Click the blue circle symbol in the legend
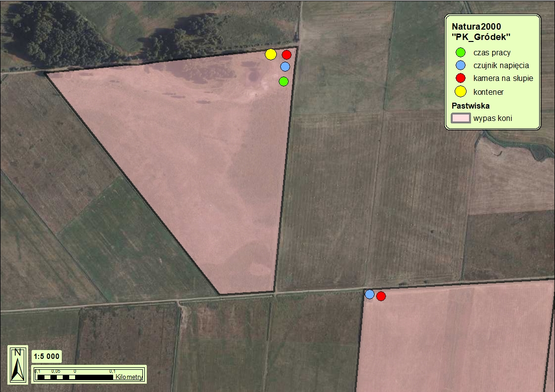This screenshot has width=555, height=392. click(460, 65)
